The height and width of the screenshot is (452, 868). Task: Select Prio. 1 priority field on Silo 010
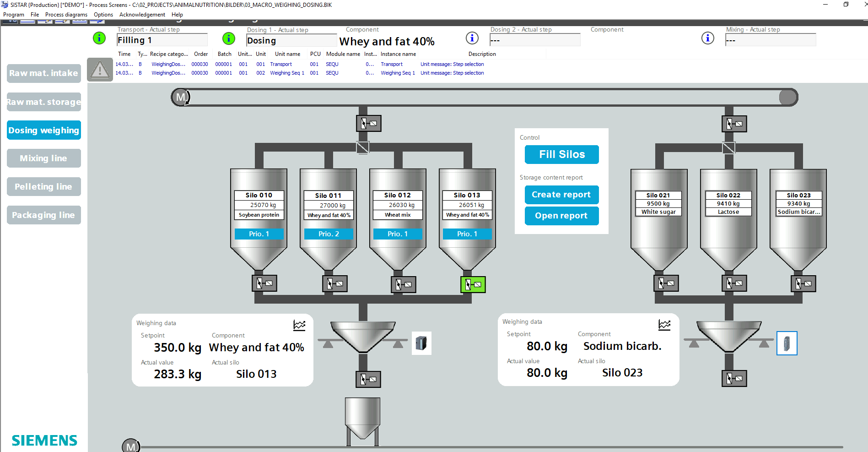click(259, 234)
